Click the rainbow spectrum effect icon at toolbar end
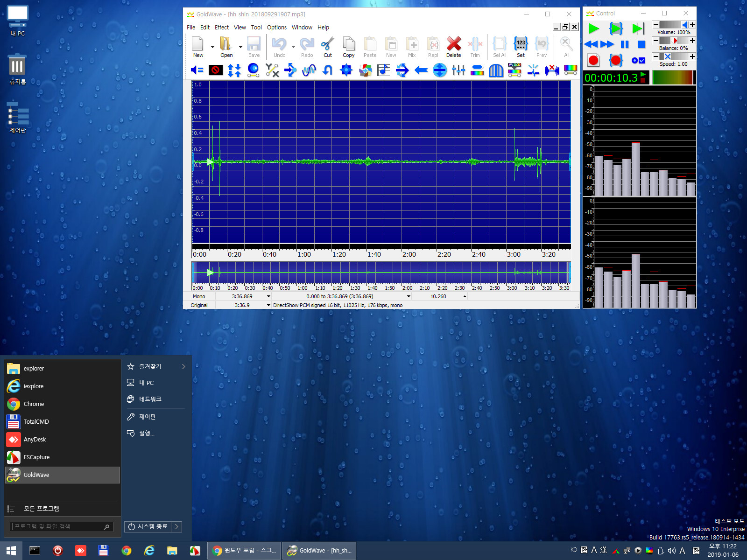 tap(570, 70)
